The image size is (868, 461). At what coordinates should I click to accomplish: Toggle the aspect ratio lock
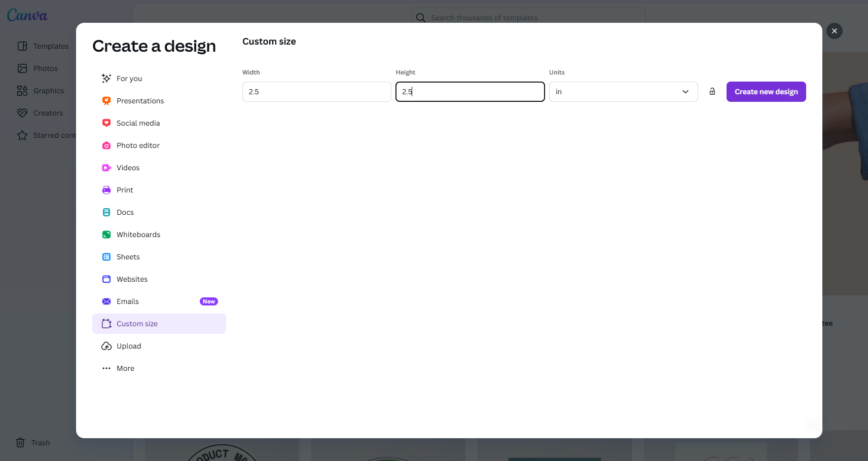(712, 92)
